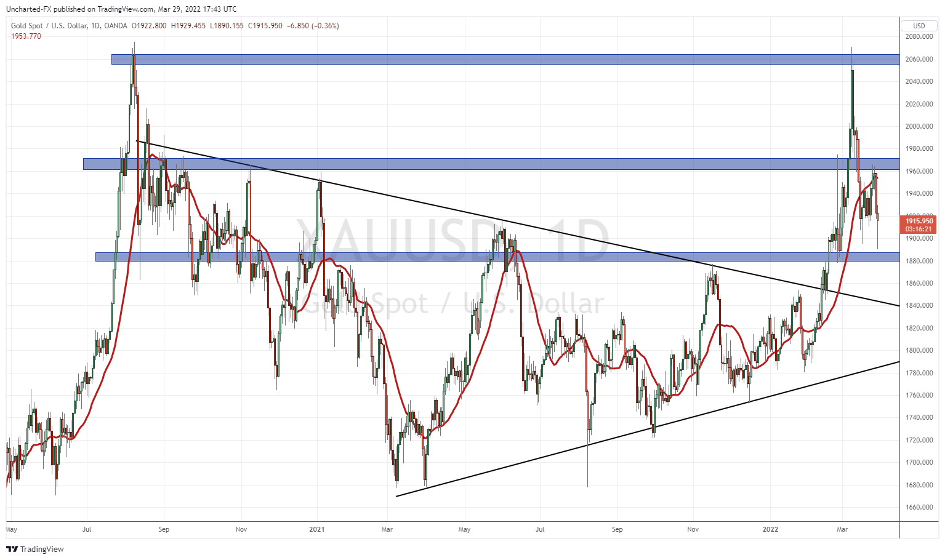The width and height of the screenshot is (945, 560).
Task: Select the blue zone near 1960
Action: coord(491,164)
